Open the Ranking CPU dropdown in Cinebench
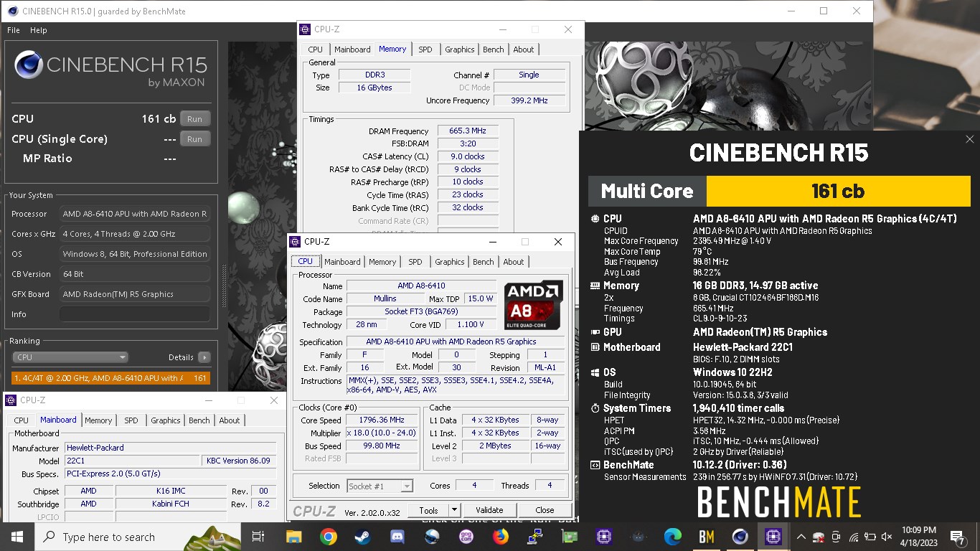The image size is (980, 551). pyautogui.click(x=70, y=357)
